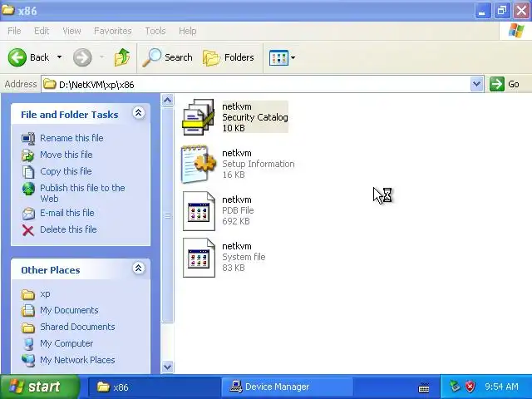Go up one folder level
The height and width of the screenshot is (399, 532).
(x=122, y=57)
